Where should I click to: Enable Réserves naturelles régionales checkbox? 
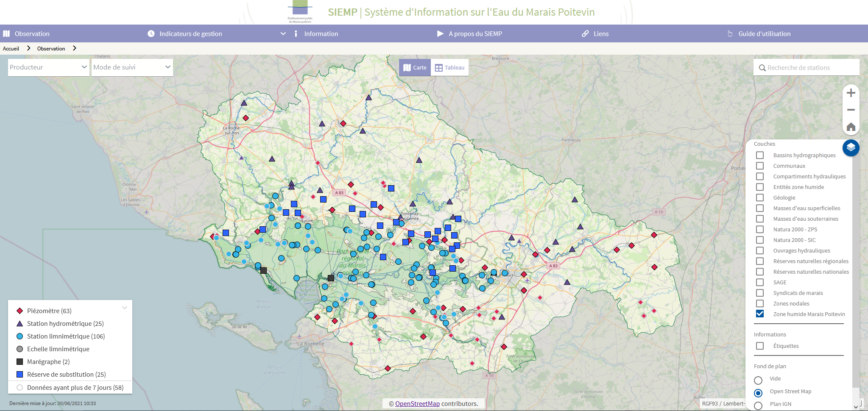760,261
